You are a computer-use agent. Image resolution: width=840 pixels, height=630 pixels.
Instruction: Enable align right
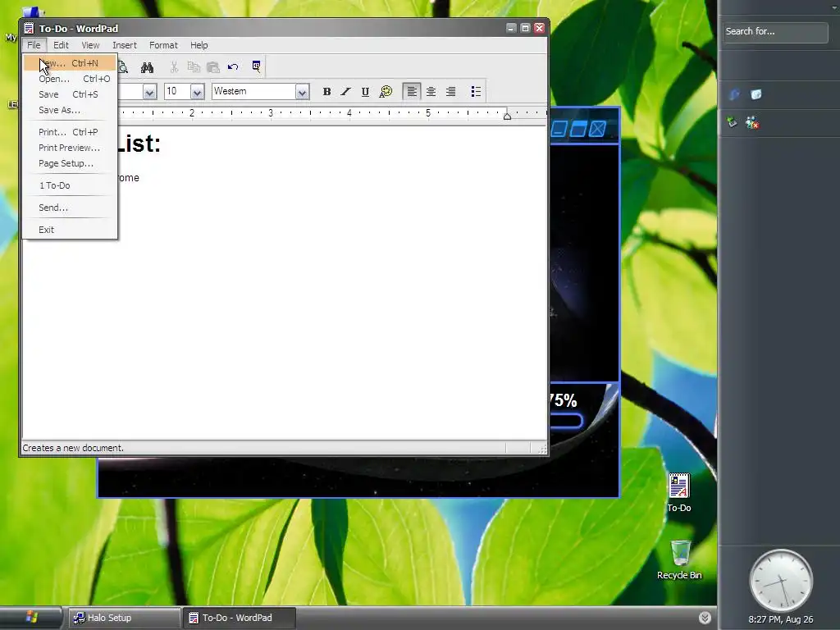pyautogui.click(x=451, y=92)
